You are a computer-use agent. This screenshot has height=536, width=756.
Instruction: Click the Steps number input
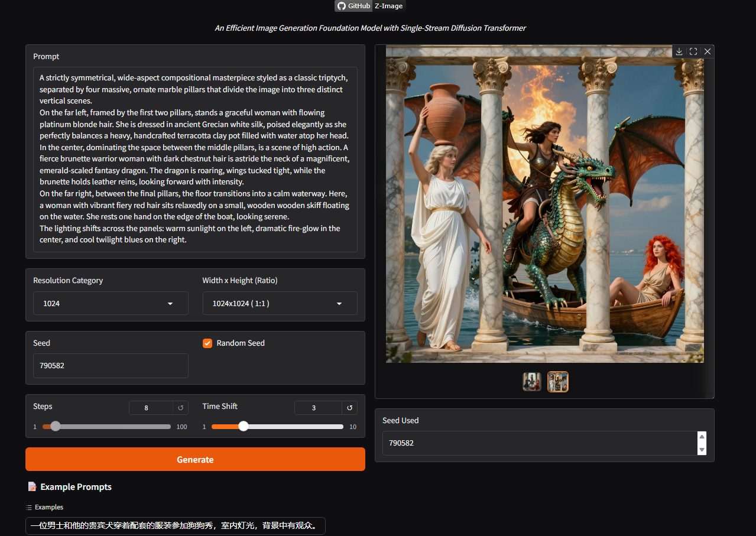[x=151, y=408]
